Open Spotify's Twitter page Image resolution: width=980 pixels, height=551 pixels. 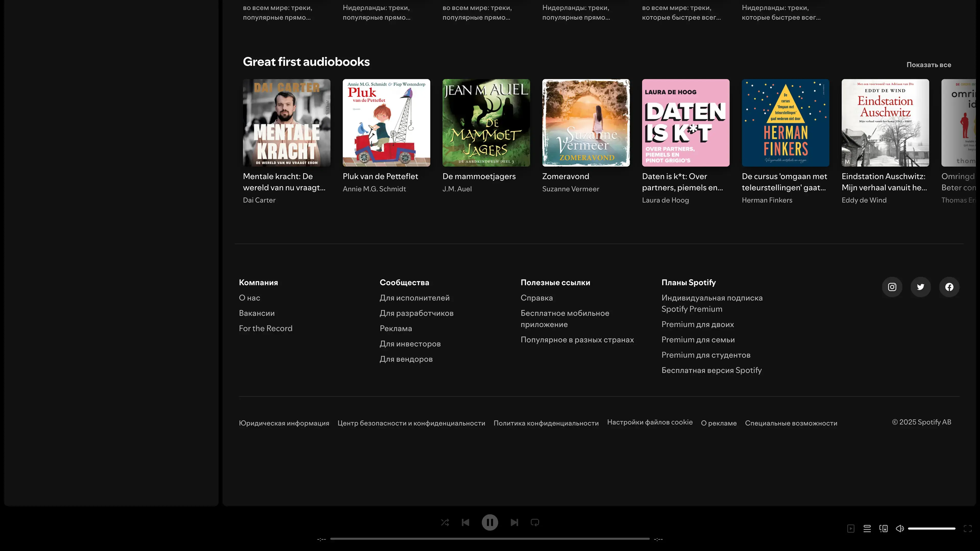pos(921,287)
